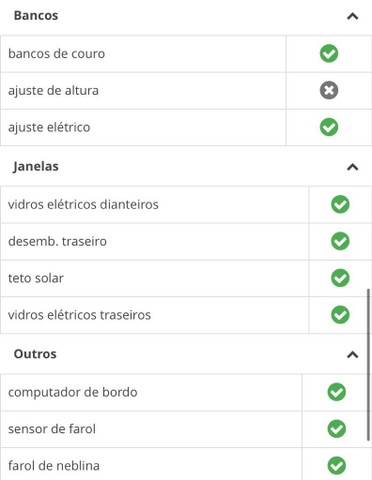Click the bancos de couro row label
The image size is (372, 480).
pos(56,54)
